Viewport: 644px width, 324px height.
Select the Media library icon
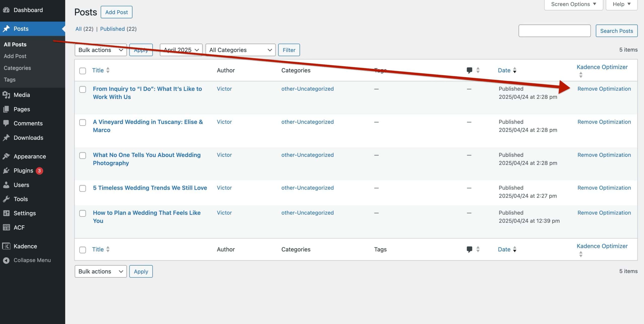pyautogui.click(x=7, y=95)
